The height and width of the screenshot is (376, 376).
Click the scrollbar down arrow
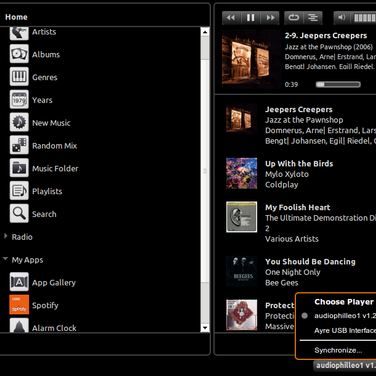coord(205,328)
